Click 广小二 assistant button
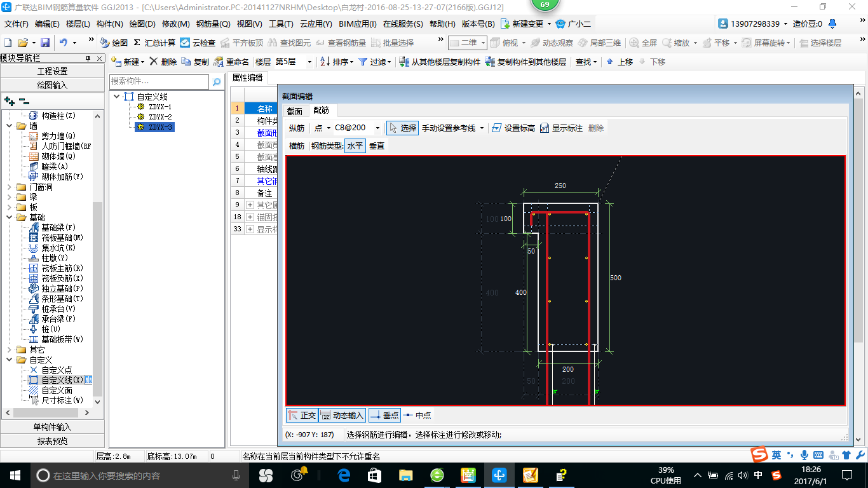The height and width of the screenshot is (488, 868). tap(573, 24)
